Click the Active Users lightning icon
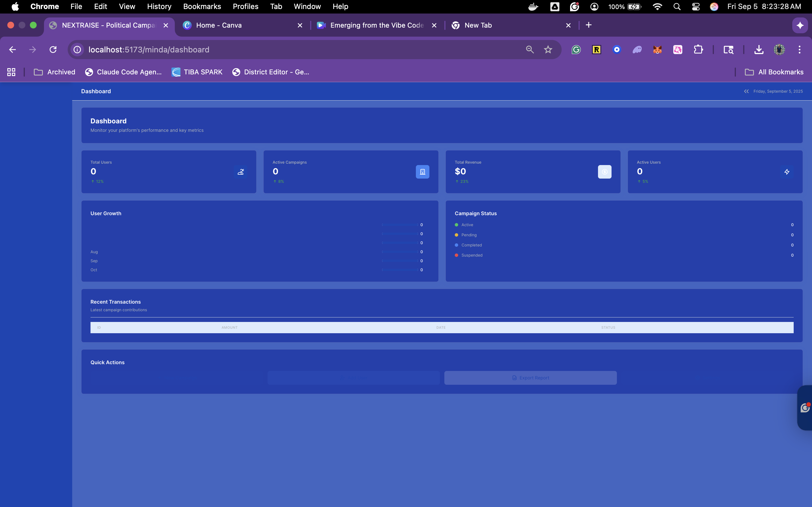Viewport: 812px width, 507px height. (787, 172)
